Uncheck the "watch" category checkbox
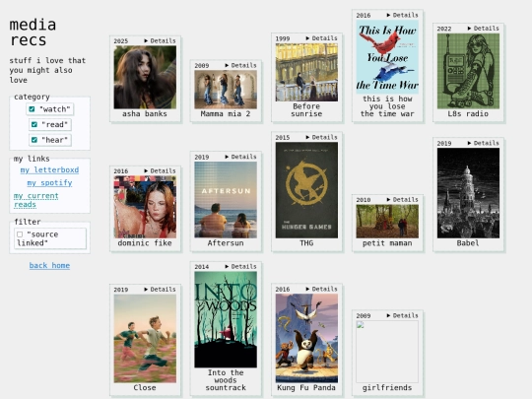 32,109
